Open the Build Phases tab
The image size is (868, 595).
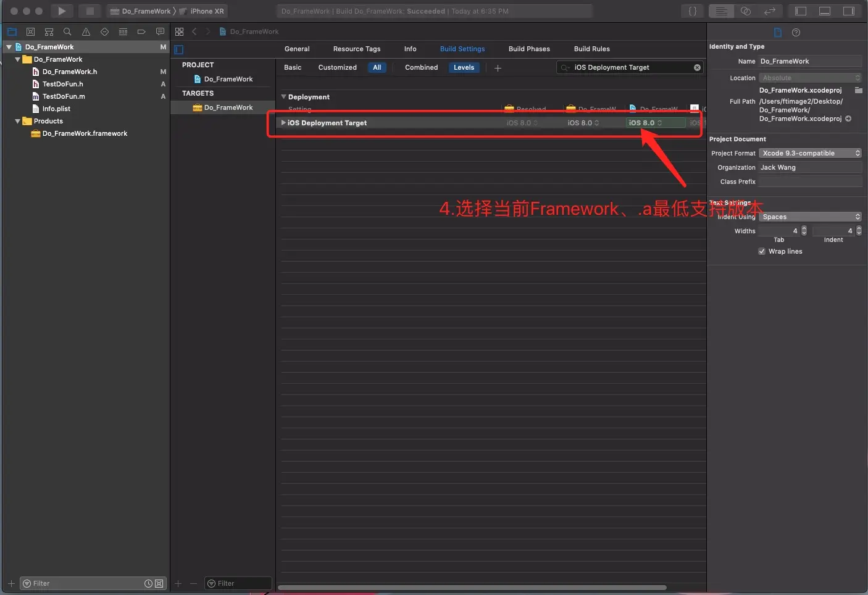[529, 49]
